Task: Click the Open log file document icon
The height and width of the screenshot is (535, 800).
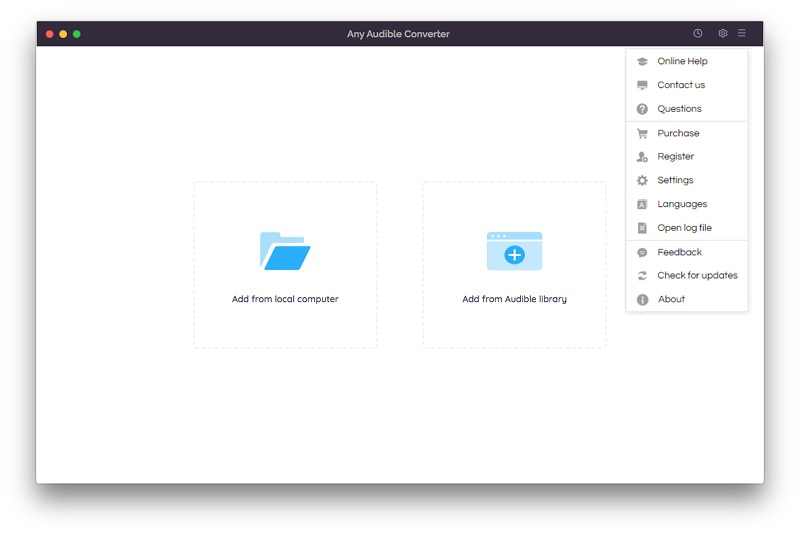Action: pyautogui.click(x=642, y=228)
